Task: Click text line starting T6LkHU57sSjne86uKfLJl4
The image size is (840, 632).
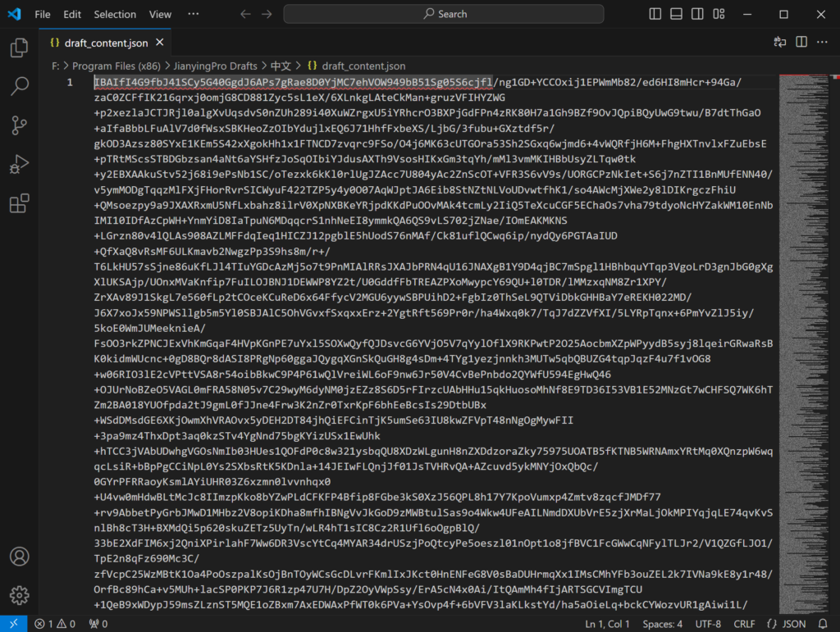Action: [x=433, y=266]
